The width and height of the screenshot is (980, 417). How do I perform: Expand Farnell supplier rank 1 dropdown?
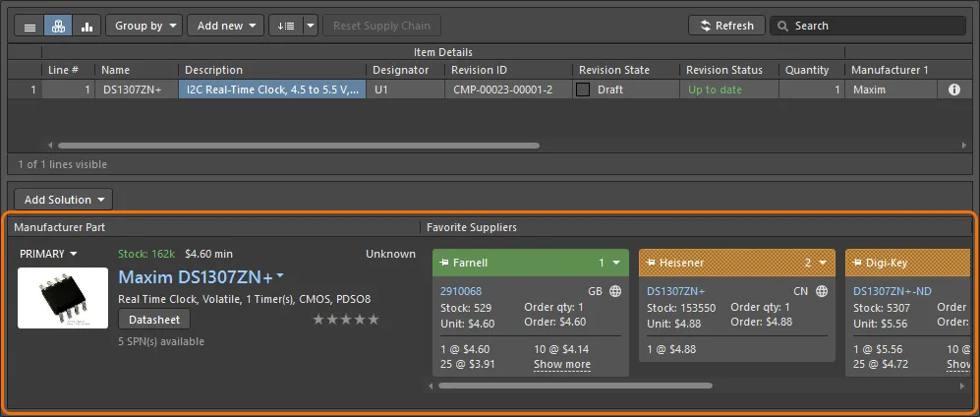(616, 263)
